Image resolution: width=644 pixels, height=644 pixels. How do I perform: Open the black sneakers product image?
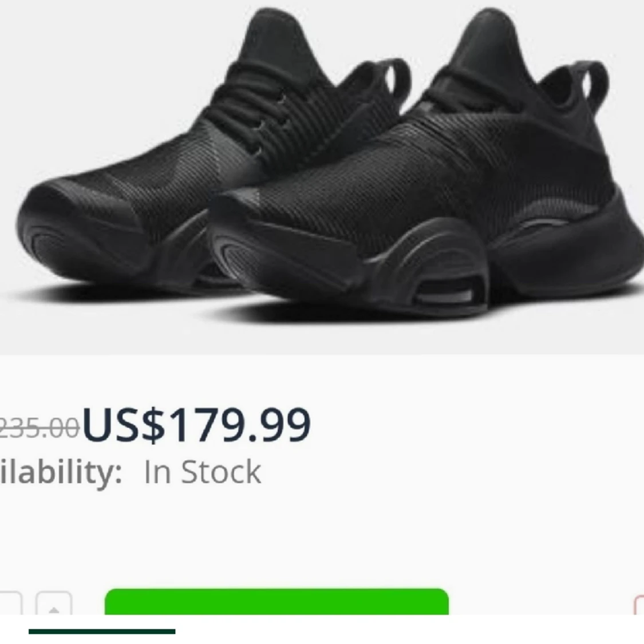coord(322,177)
